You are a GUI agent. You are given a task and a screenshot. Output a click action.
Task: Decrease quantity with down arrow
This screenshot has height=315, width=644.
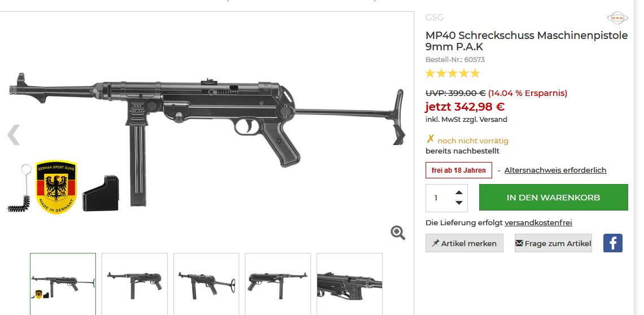(458, 203)
